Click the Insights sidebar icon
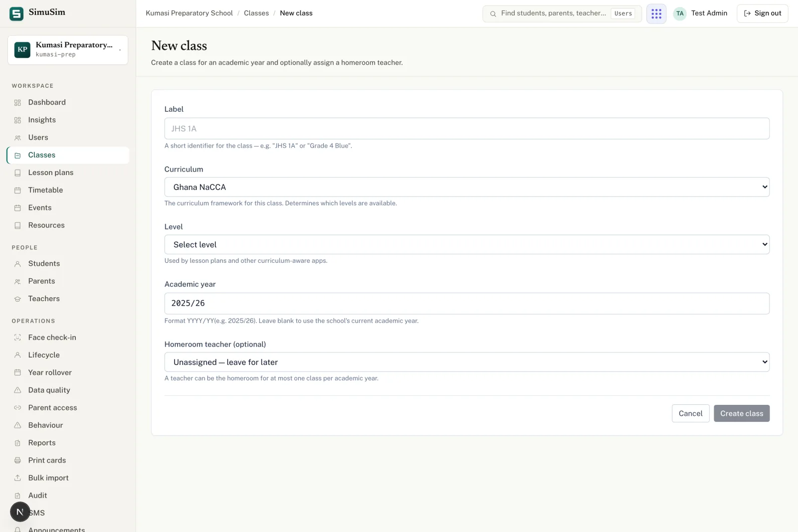The height and width of the screenshot is (532, 798). [x=17, y=120]
